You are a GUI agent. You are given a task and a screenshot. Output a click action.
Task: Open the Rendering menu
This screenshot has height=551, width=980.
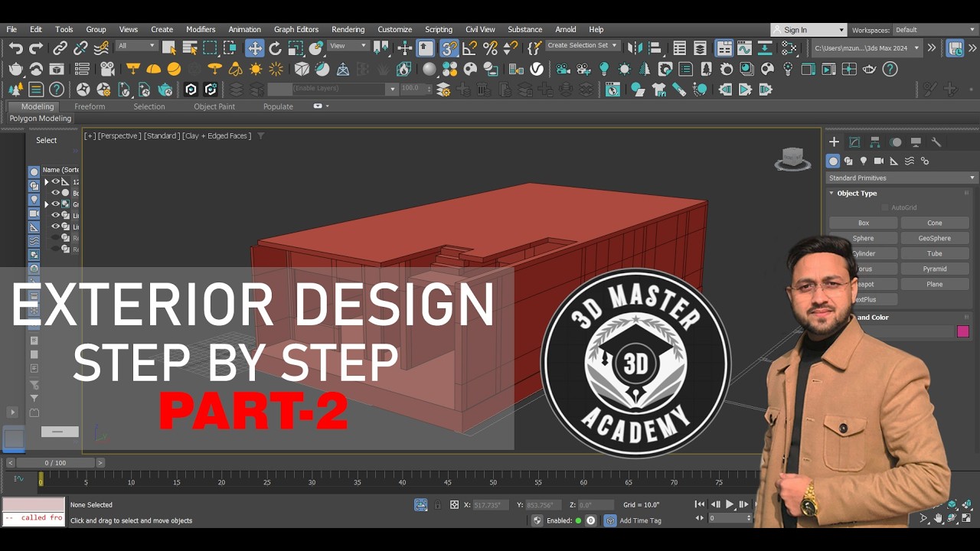click(x=348, y=29)
